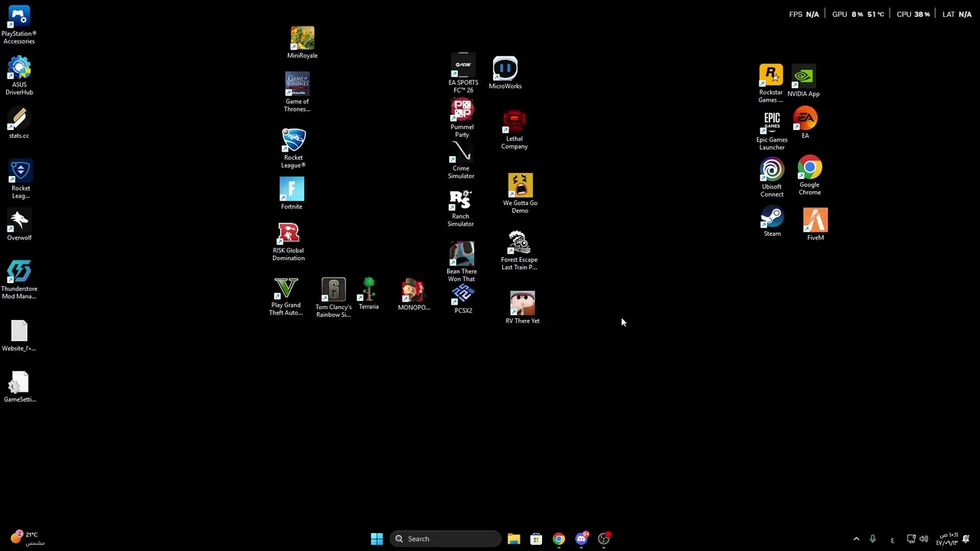This screenshot has width=980, height=551.
Task: Open Thunderstore Mod Manager icon
Action: pyautogui.click(x=19, y=280)
